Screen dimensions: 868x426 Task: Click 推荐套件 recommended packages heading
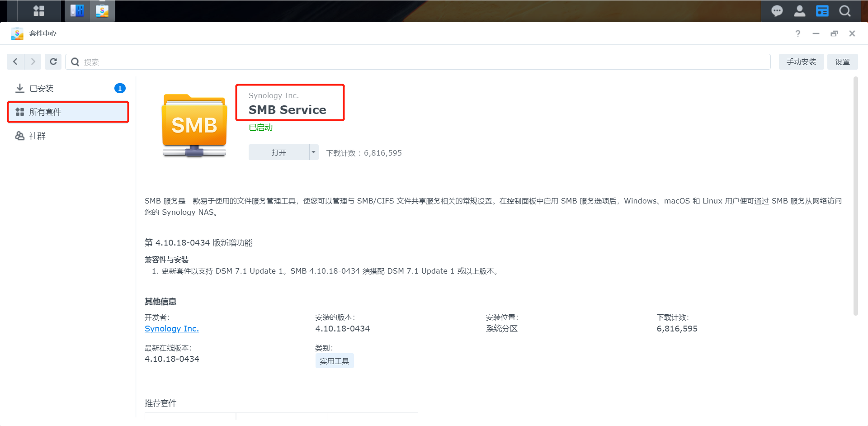[x=160, y=403]
